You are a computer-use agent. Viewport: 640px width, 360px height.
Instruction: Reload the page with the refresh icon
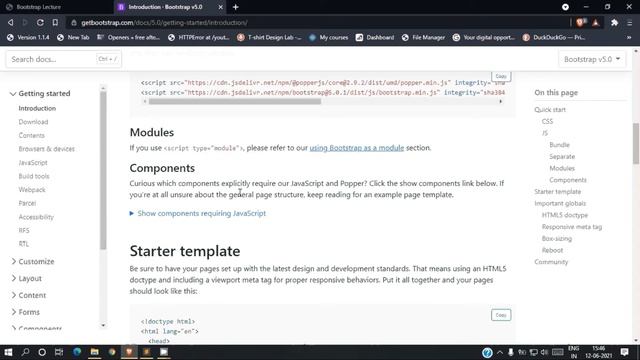tap(40, 22)
